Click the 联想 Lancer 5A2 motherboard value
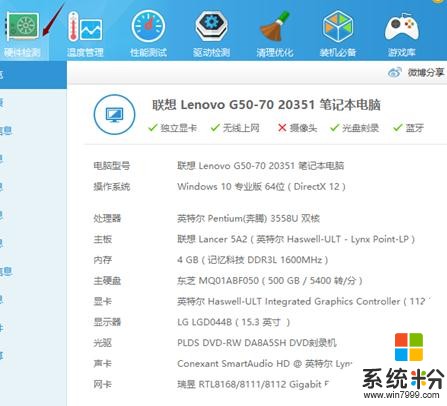This screenshot has height=406, width=447. click(x=296, y=239)
